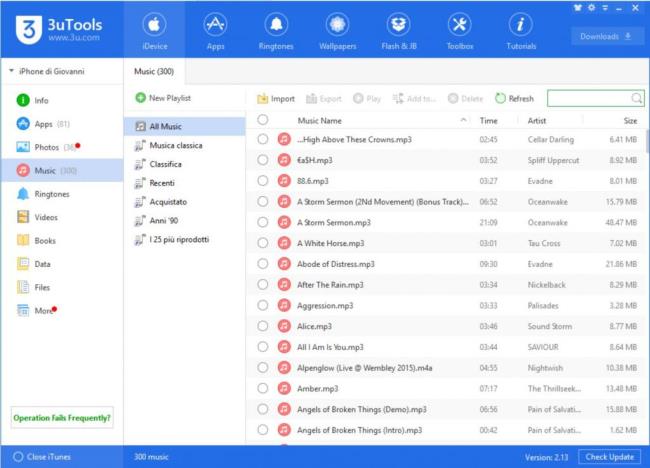This screenshot has height=468, width=650.
Task: Select 88.6.mp3 checkbox
Action: [x=262, y=180]
